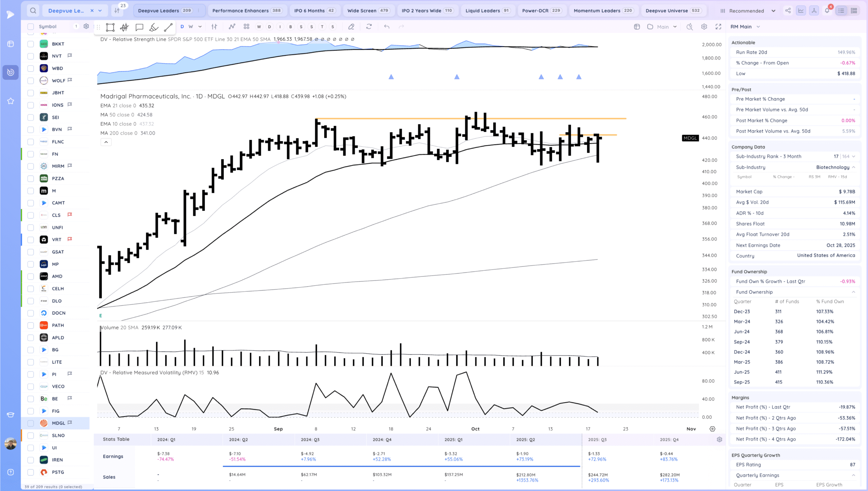Viewport: 868px width, 491px height.
Task: Click the candlestick chart style icon
Action: pos(124,27)
